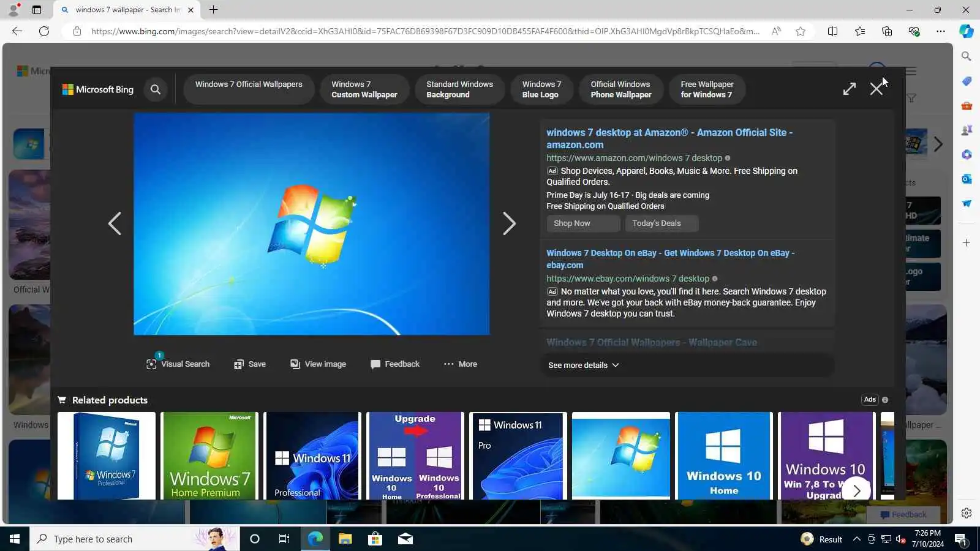Open Microsoft Store from the taskbar

pyautogui.click(x=375, y=539)
